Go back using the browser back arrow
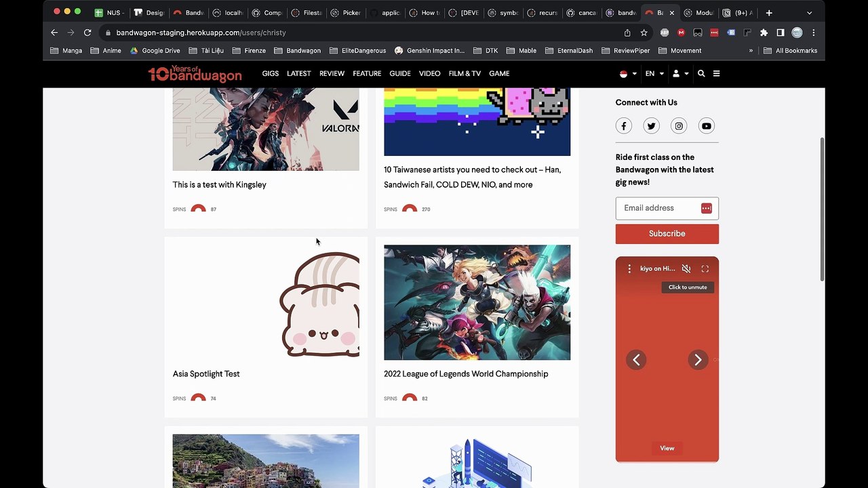Viewport: 868px width, 488px height. click(54, 33)
